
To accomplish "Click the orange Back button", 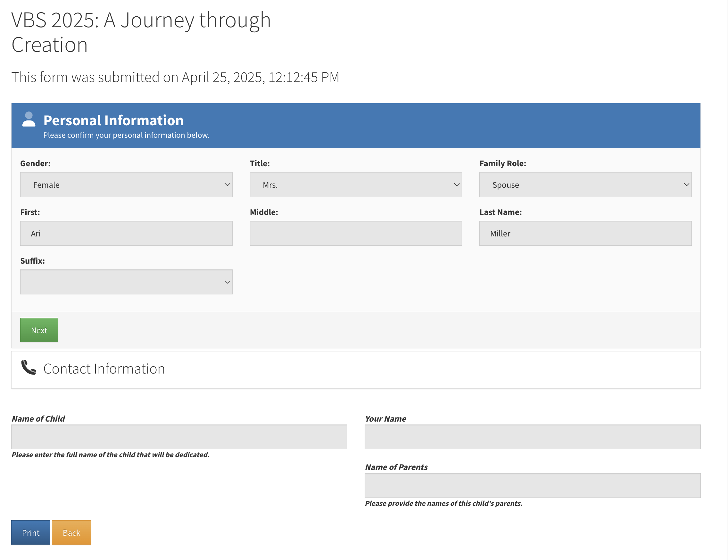I will 71,533.
